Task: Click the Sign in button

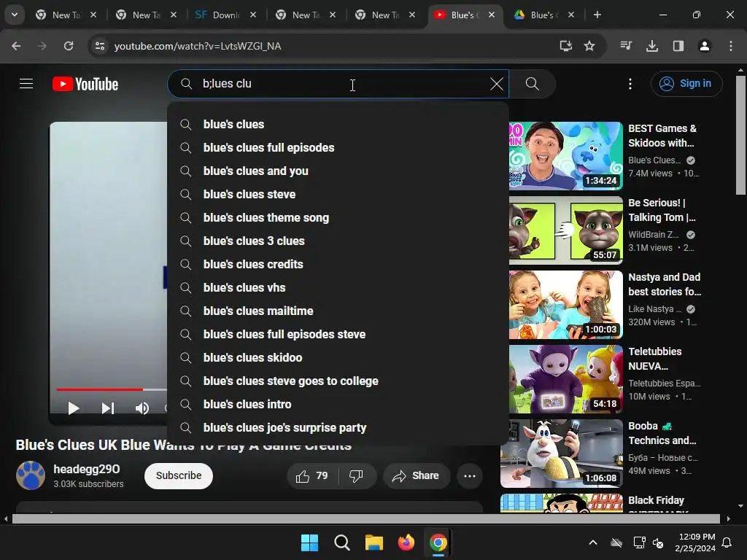Action: tap(686, 84)
